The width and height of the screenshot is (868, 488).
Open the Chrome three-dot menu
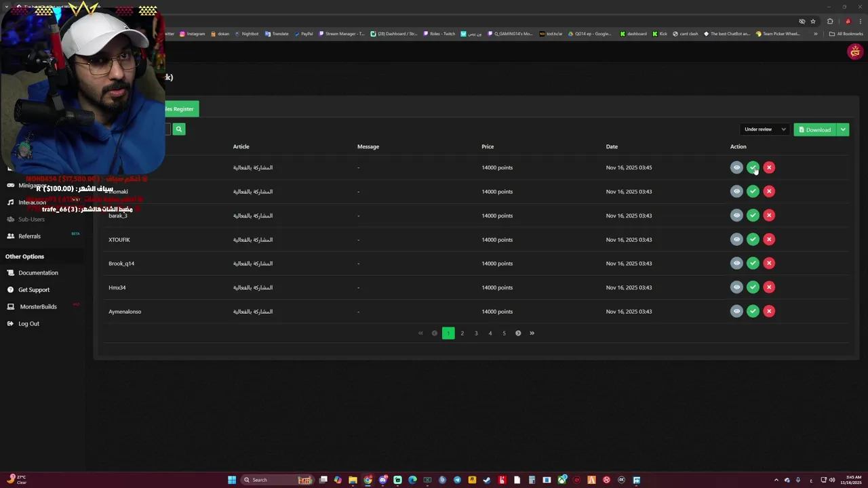coord(861,21)
